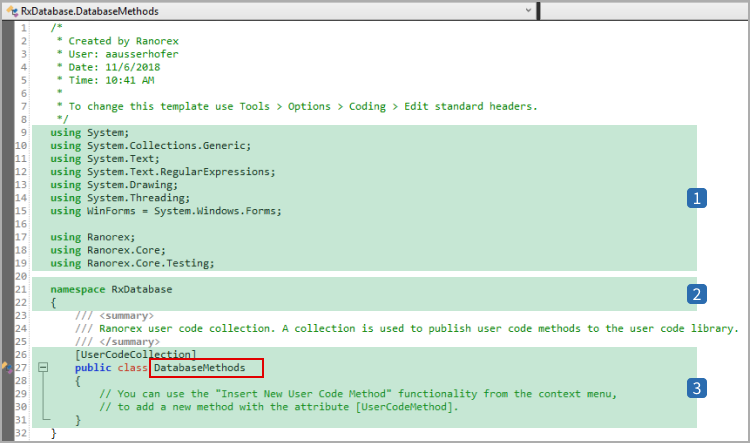Click the class icon beside RxDatabase.DatabaseMethods
Image resolution: width=750 pixels, height=443 pixels.
click(11, 10)
